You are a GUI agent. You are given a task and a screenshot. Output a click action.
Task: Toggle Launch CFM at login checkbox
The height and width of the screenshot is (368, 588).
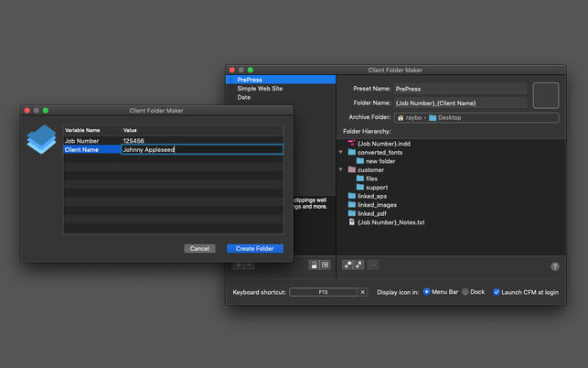[x=497, y=292]
